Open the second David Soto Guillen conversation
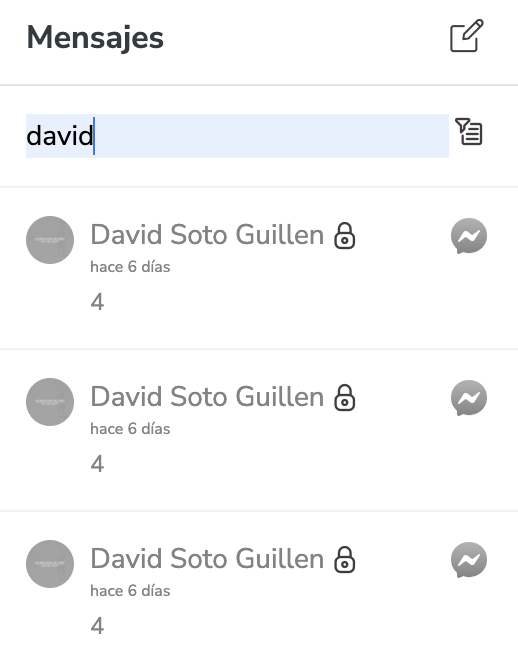This screenshot has width=518, height=672. coord(259,430)
